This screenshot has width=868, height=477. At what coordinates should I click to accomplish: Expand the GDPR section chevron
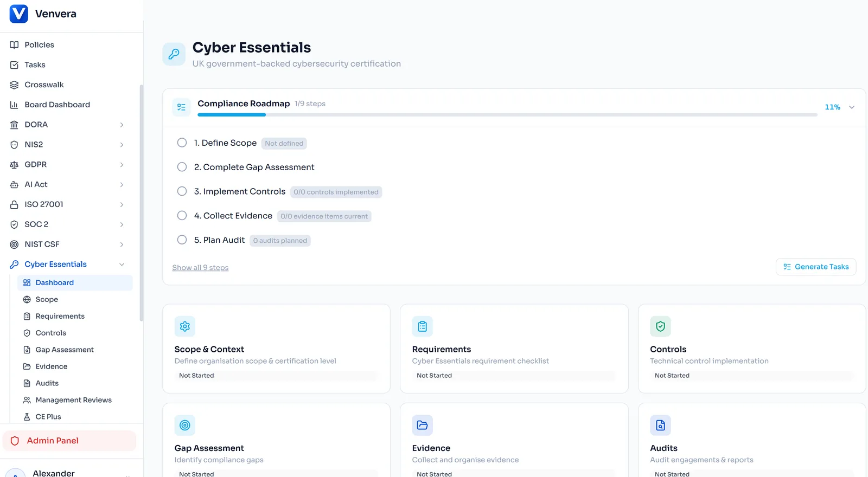(122, 165)
